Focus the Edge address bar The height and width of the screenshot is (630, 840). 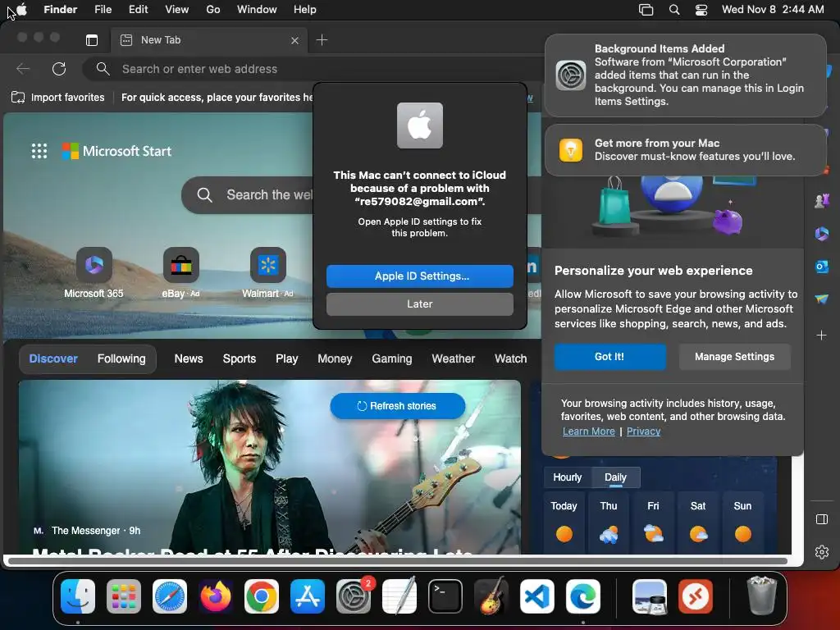[313, 69]
